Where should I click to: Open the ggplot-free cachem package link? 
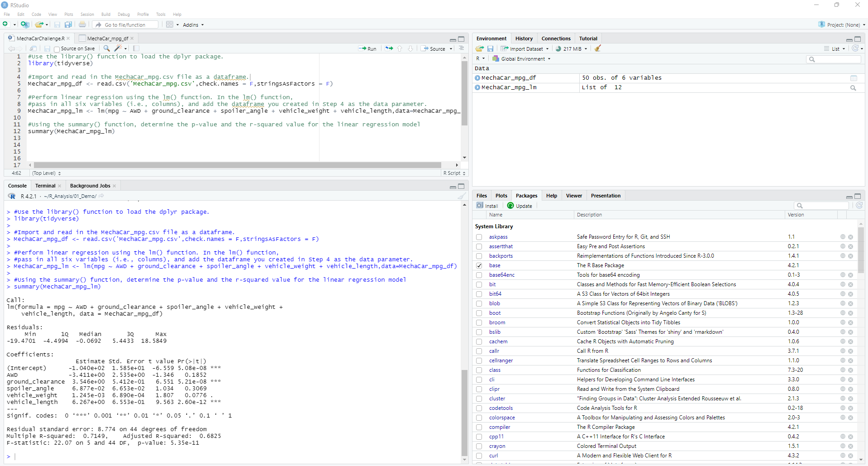point(498,341)
